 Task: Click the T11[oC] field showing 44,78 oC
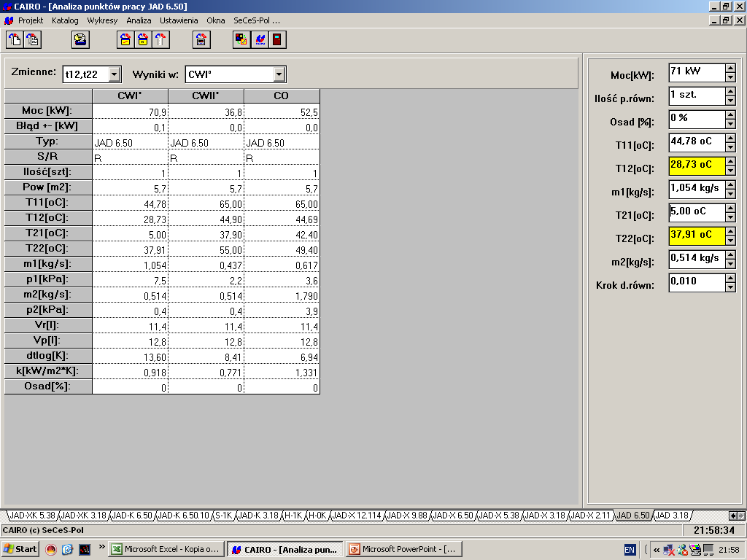(697, 143)
